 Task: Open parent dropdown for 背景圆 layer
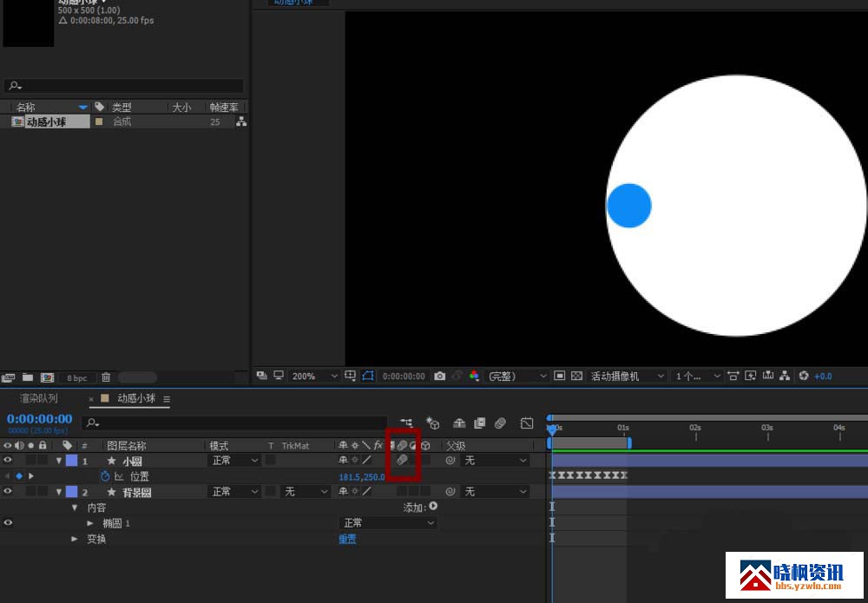tap(496, 491)
